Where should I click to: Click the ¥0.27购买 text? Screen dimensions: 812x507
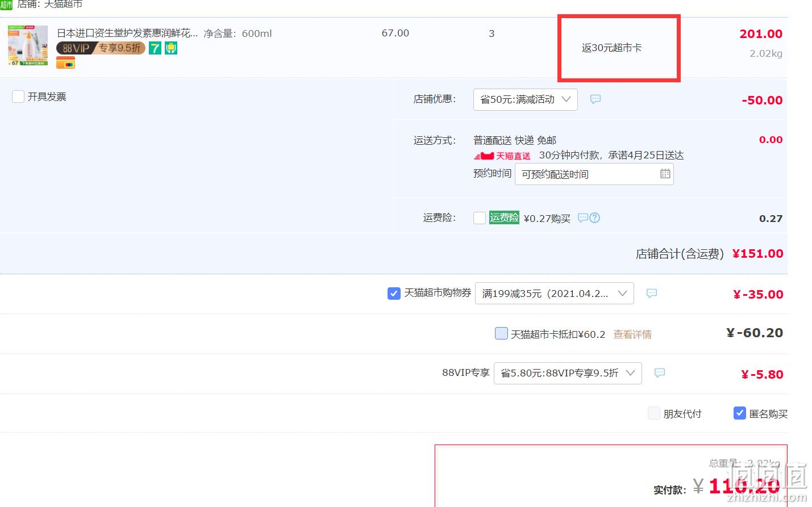pyautogui.click(x=547, y=219)
